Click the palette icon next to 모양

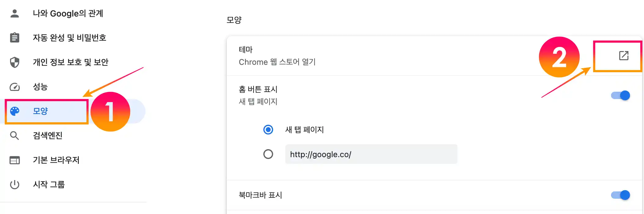coord(15,111)
